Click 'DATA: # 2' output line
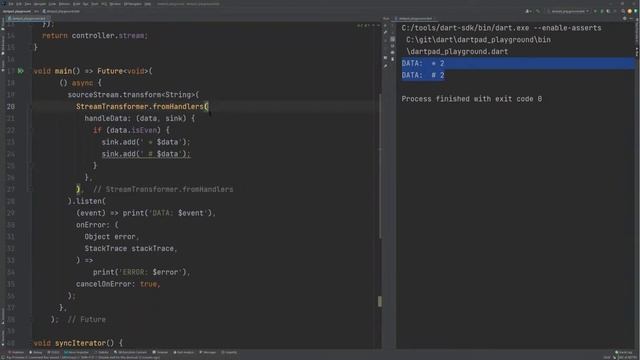The image size is (640, 360). [x=422, y=75]
